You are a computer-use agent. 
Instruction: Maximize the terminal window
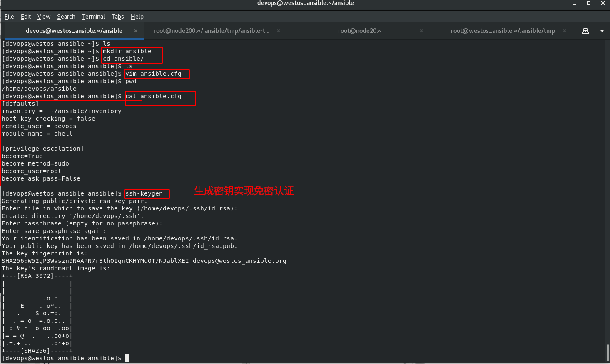point(589,3)
